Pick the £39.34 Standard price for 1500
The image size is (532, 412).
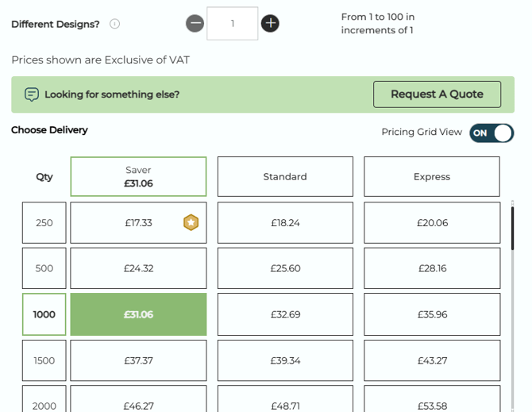click(x=285, y=360)
